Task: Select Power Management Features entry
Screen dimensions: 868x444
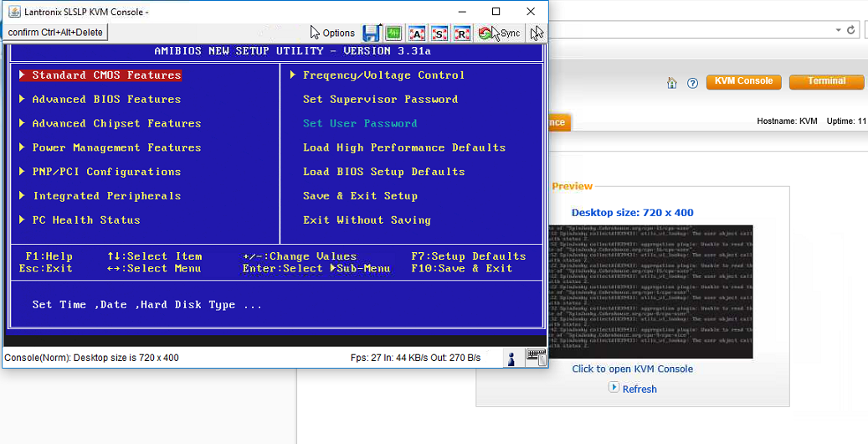Action: click(116, 147)
